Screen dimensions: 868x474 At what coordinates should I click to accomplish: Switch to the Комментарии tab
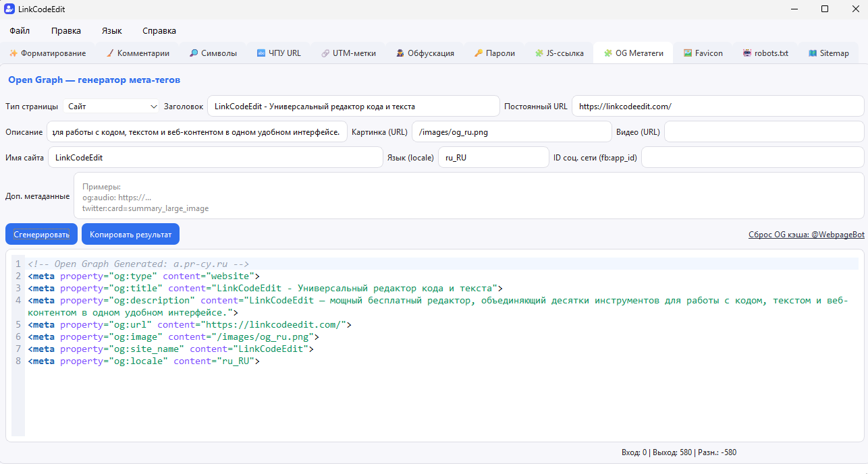pyautogui.click(x=138, y=53)
